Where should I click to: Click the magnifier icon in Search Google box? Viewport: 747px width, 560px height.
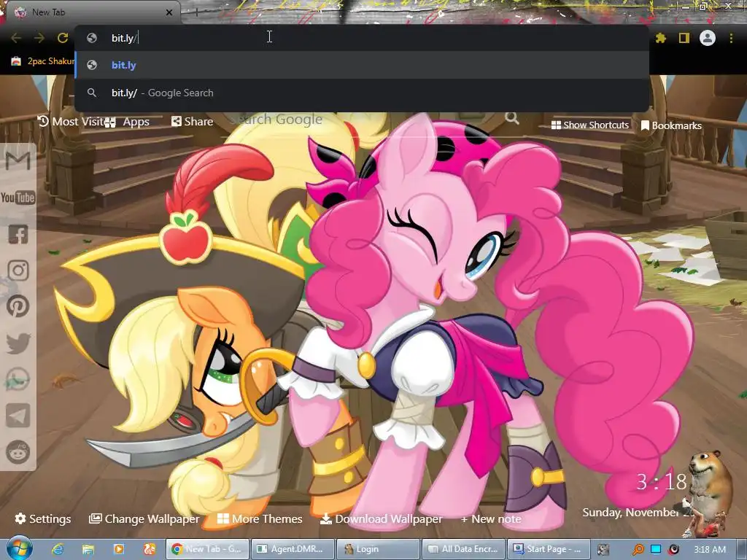(x=512, y=117)
